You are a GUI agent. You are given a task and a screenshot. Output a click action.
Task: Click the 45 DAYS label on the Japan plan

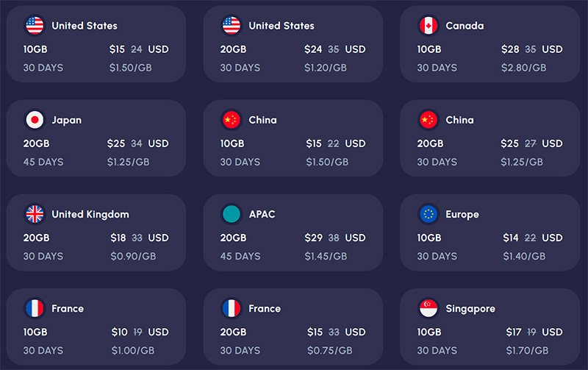tap(43, 162)
